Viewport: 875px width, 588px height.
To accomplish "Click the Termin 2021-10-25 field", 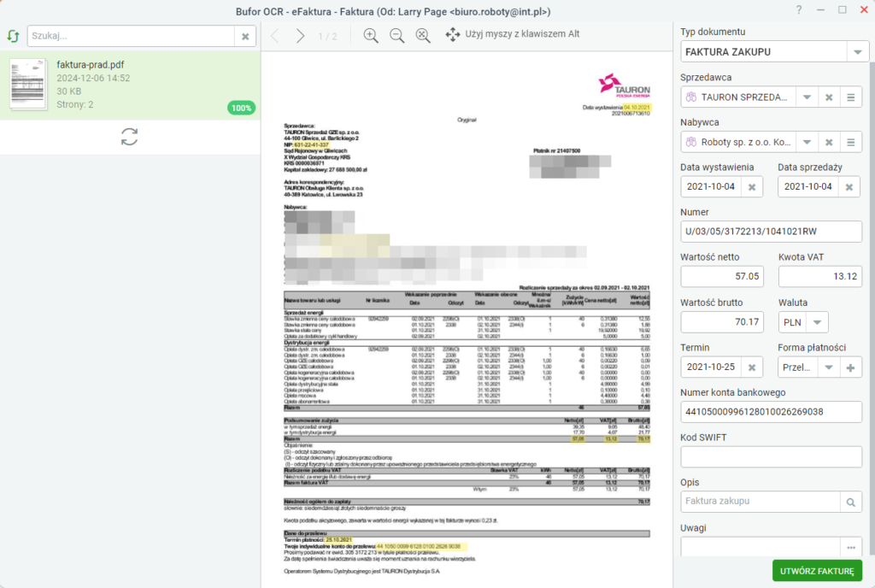I will [712, 367].
